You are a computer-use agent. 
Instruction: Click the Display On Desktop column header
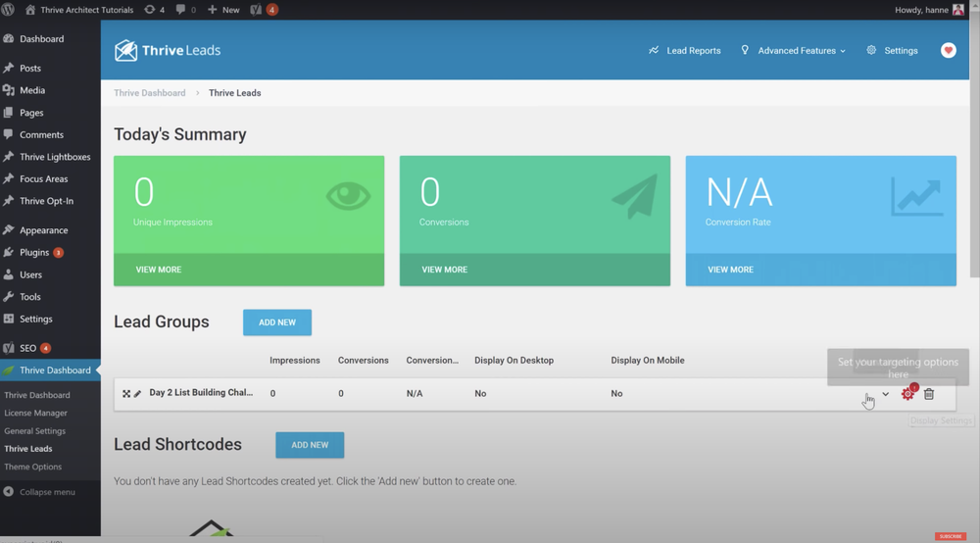[x=514, y=361]
